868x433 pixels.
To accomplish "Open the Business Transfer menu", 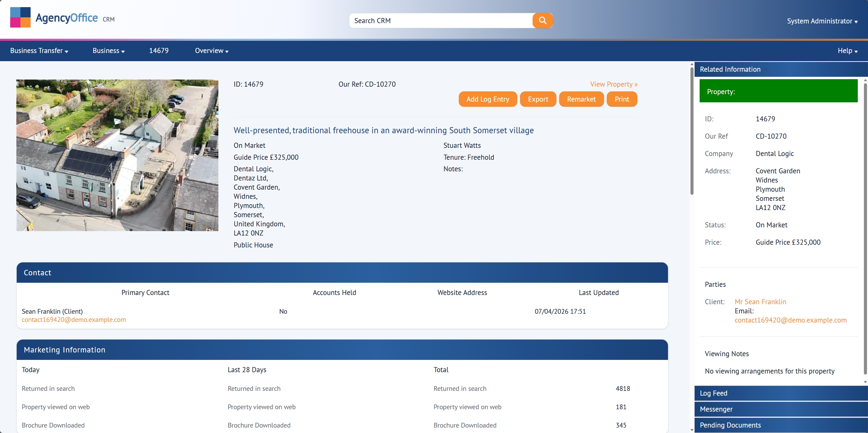I will pos(39,51).
